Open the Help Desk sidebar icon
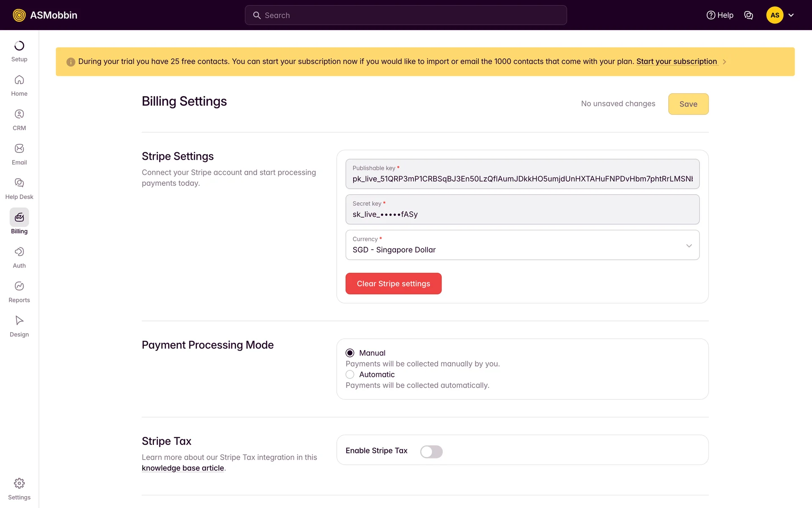Image resolution: width=812 pixels, height=508 pixels. pyautogui.click(x=19, y=183)
